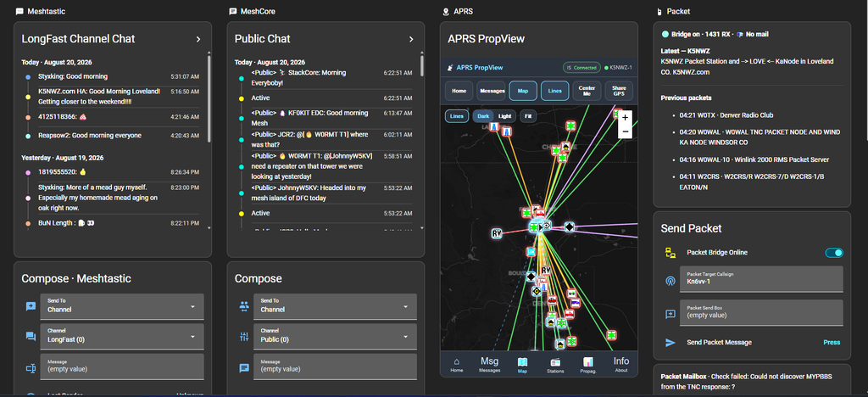Open the Public (0) channel dropdown
Image resolution: width=868 pixels, height=397 pixels.
point(335,337)
